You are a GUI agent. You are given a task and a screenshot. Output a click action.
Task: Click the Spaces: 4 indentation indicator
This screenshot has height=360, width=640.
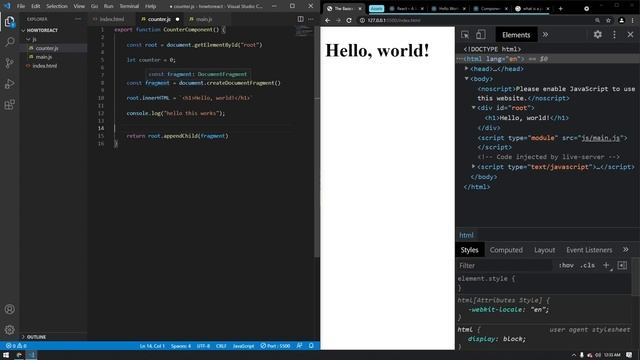tap(181, 346)
